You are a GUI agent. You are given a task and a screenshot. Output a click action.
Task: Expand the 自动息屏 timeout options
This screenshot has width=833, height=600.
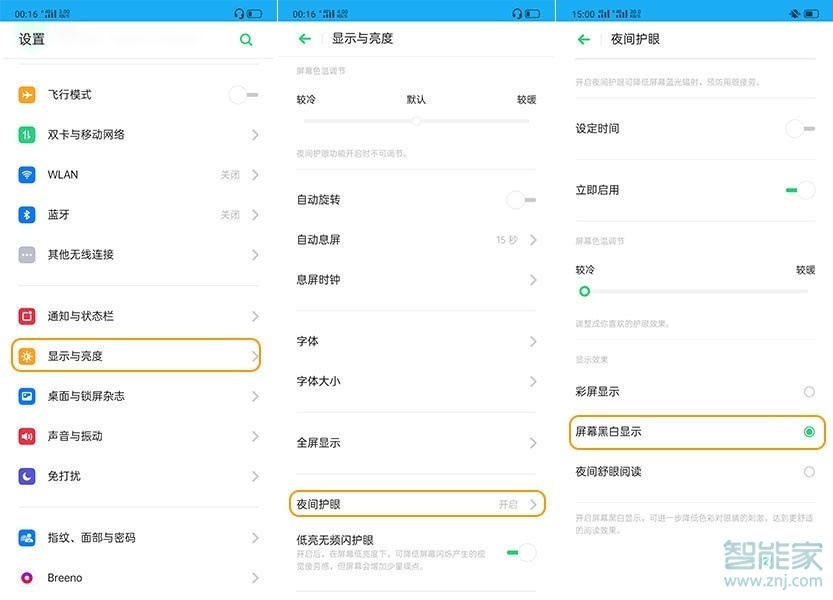(x=531, y=239)
